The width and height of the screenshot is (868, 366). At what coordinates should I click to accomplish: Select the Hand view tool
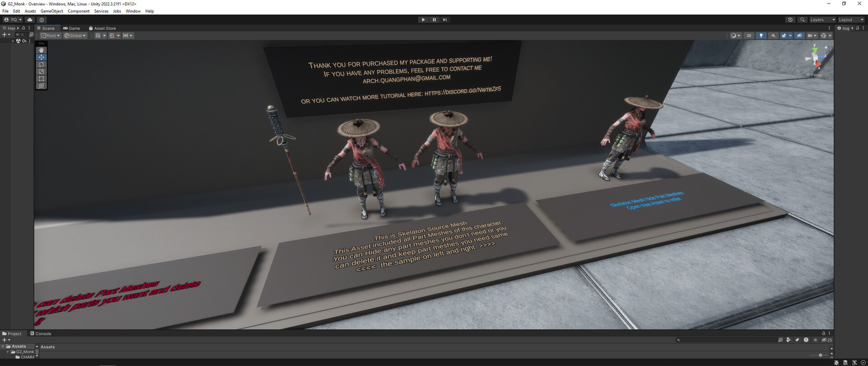click(41, 50)
